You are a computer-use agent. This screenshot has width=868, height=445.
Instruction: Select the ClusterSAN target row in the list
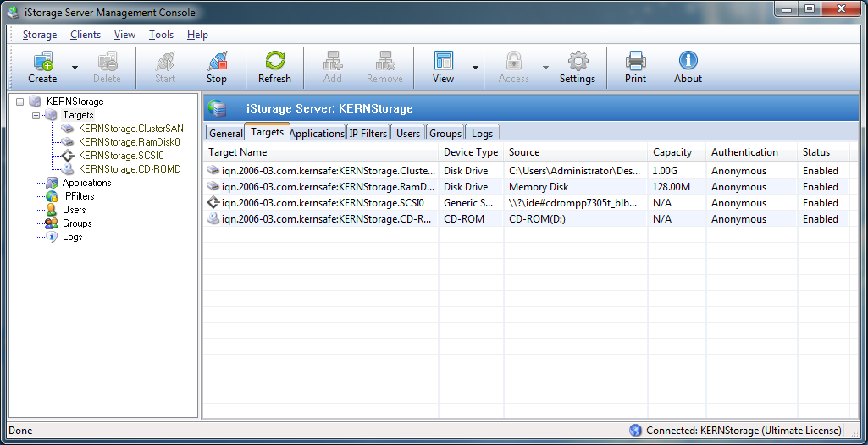tap(526, 171)
